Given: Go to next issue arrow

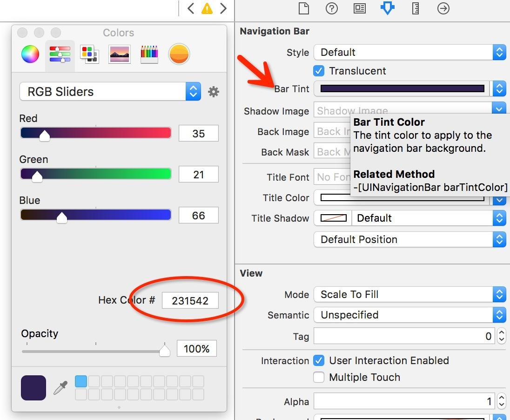Looking at the screenshot, I should coord(223,8).
